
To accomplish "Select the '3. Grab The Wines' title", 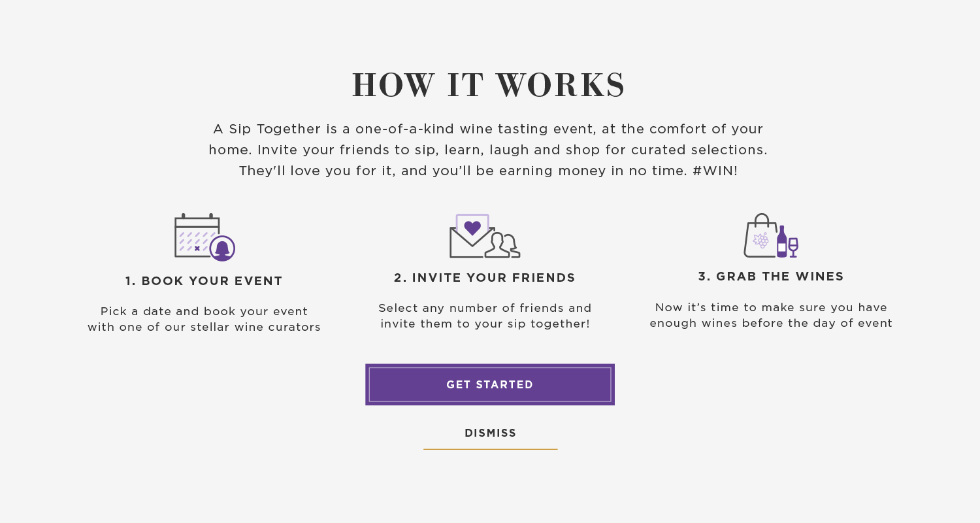I will [x=771, y=277].
